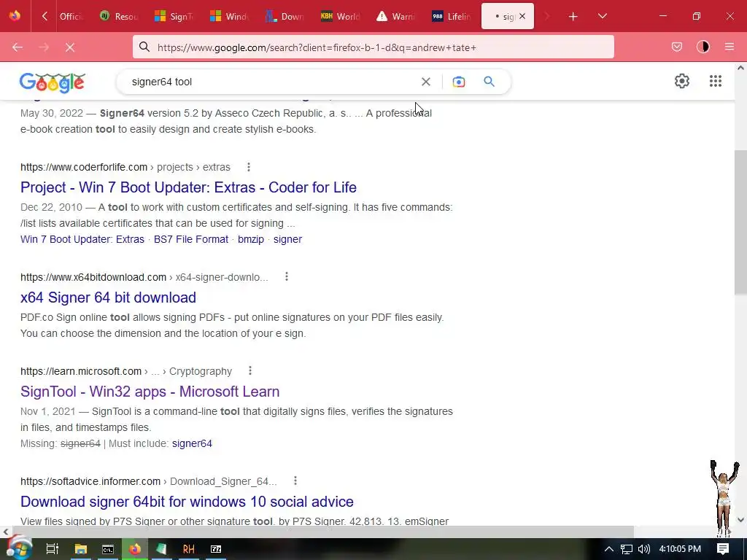The width and height of the screenshot is (747, 560).
Task: Click the horizontal scroll left arrow
Action: [x=5, y=532]
